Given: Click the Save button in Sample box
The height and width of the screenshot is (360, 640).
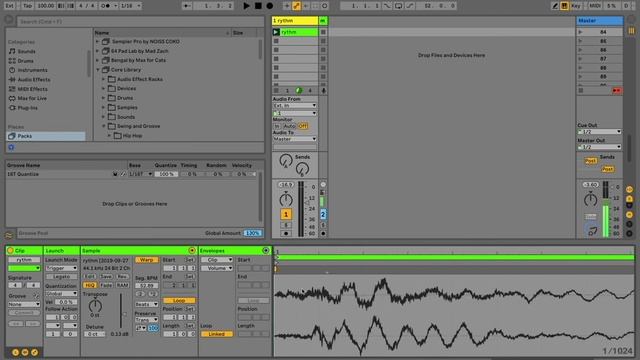Looking at the screenshot, I should 106,276.
